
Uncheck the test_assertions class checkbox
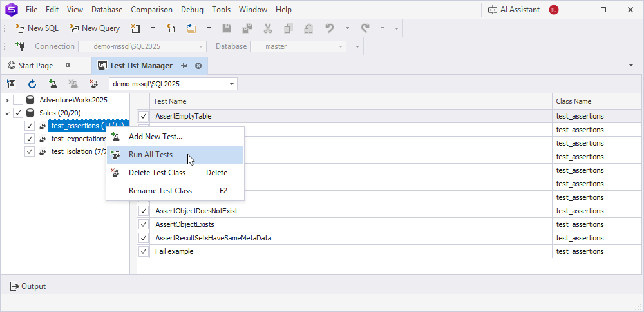coord(30,126)
